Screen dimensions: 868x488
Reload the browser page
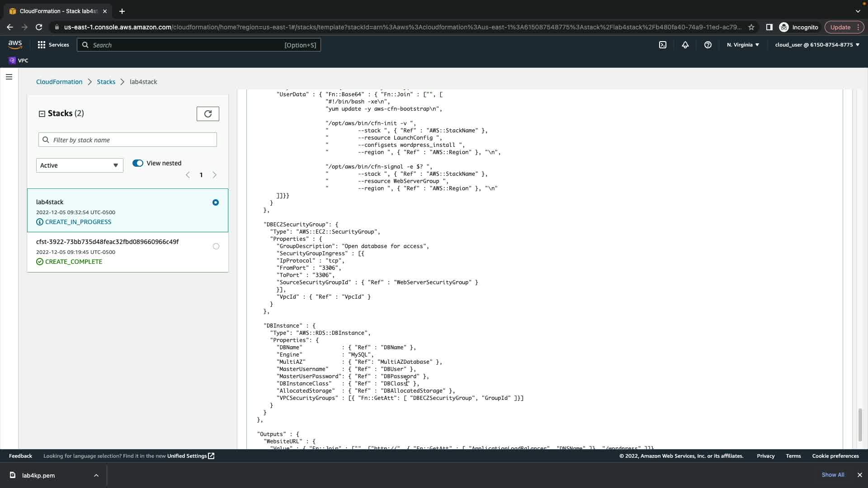(x=39, y=27)
